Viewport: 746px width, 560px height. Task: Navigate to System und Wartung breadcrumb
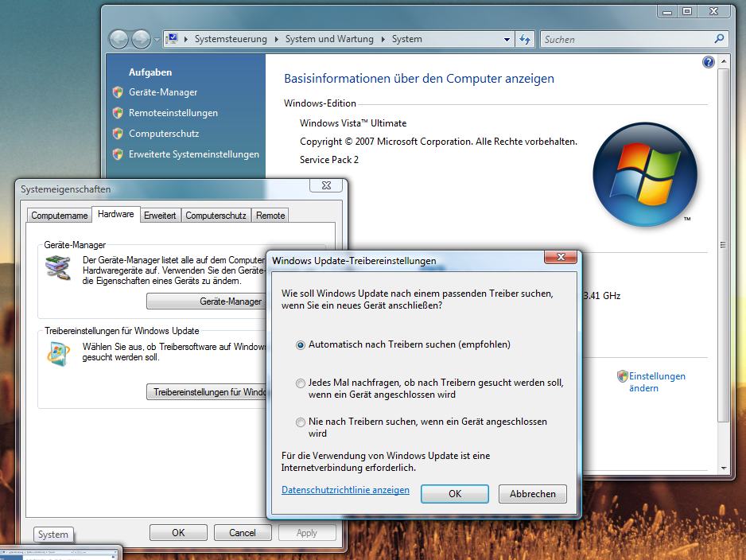pyautogui.click(x=329, y=39)
